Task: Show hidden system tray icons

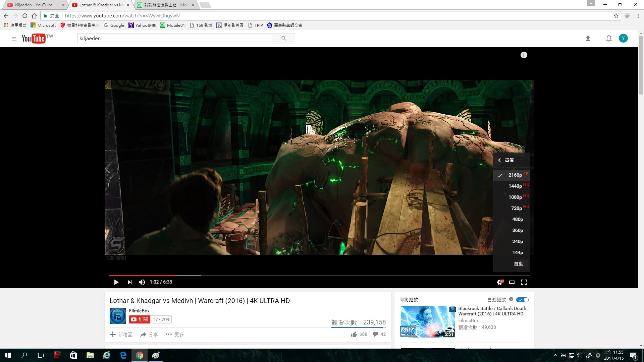Action: pos(555,355)
